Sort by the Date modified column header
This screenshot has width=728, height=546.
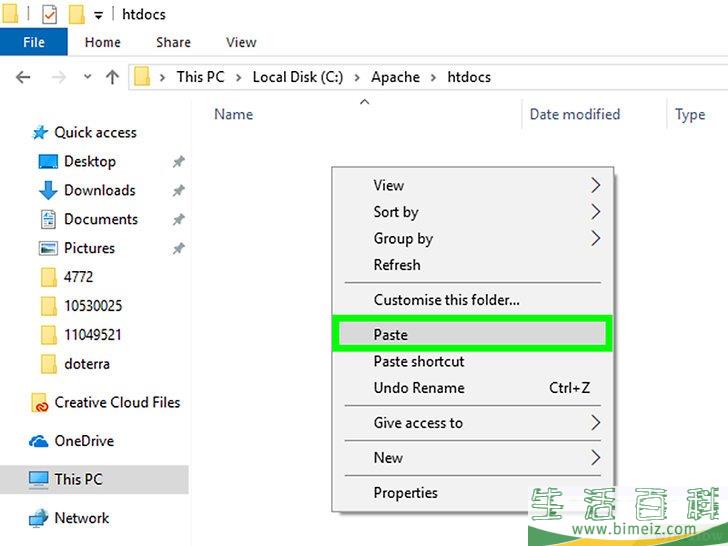pyautogui.click(x=575, y=114)
